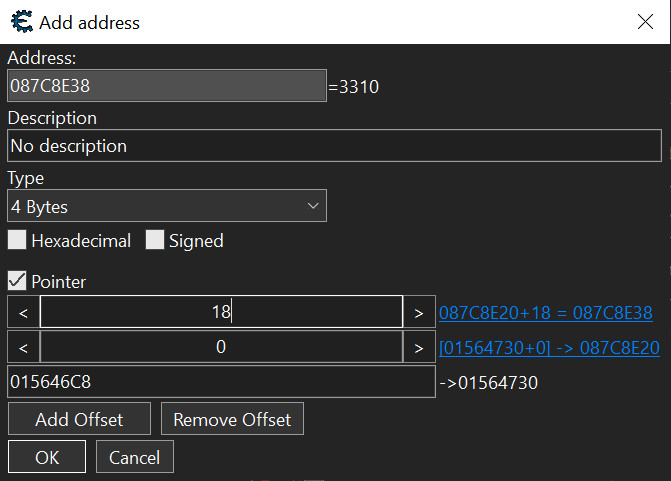Click the Address field containing 087C8E38
The image size is (671, 481).
click(x=166, y=86)
